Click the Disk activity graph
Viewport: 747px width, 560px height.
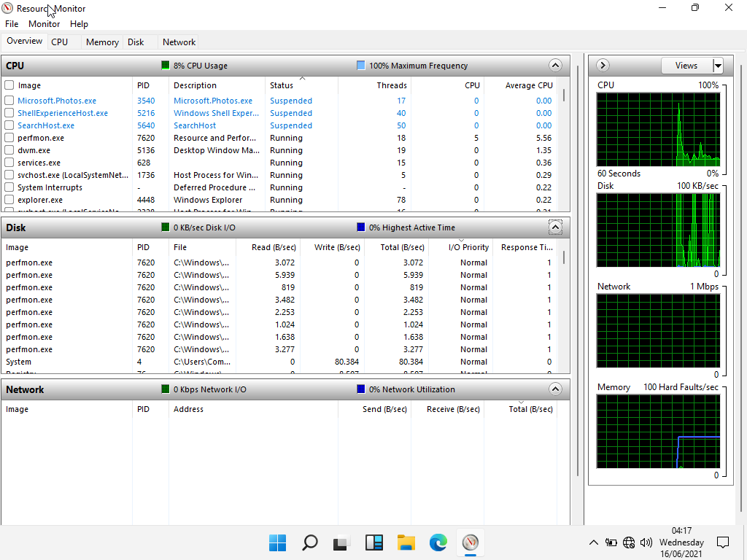tap(659, 230)
